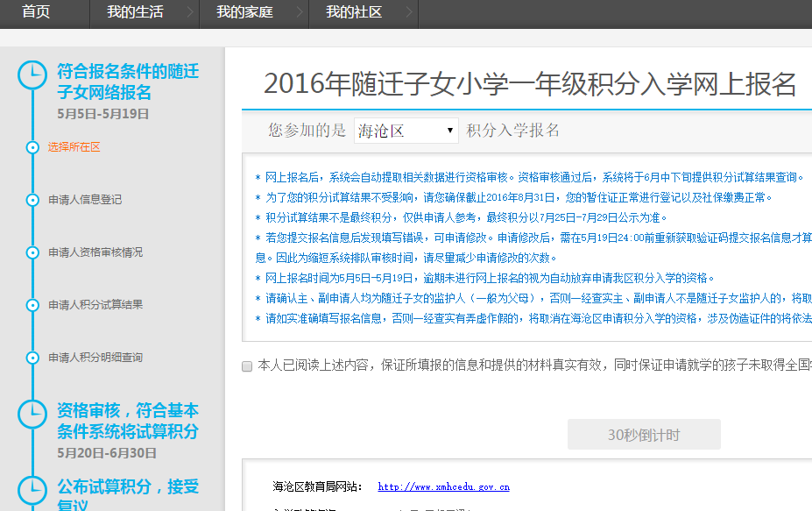Screen dimensions: 812x511
Task: Check the 本人已阅读上述内容 agreement checkbox
Action: 247,366
